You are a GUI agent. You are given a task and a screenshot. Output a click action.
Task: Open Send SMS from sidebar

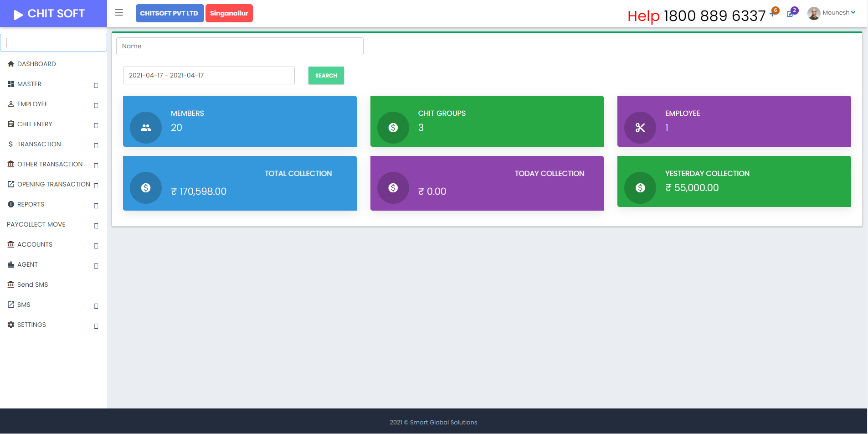pos(32,285)
